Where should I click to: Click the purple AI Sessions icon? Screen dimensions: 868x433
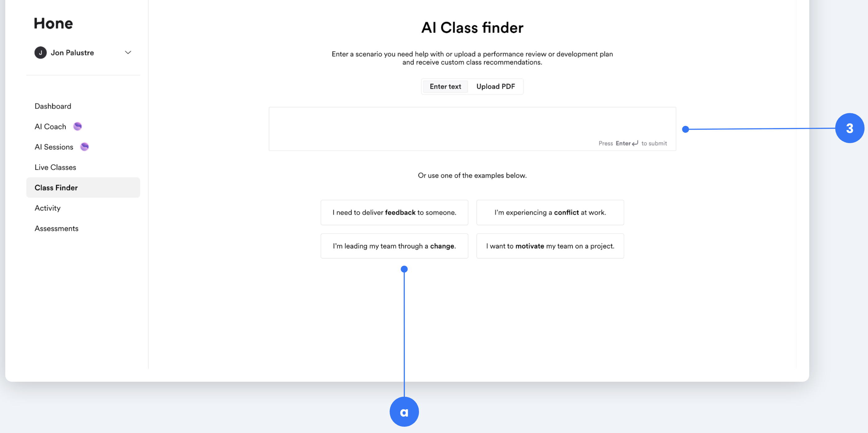pos(84,147)
